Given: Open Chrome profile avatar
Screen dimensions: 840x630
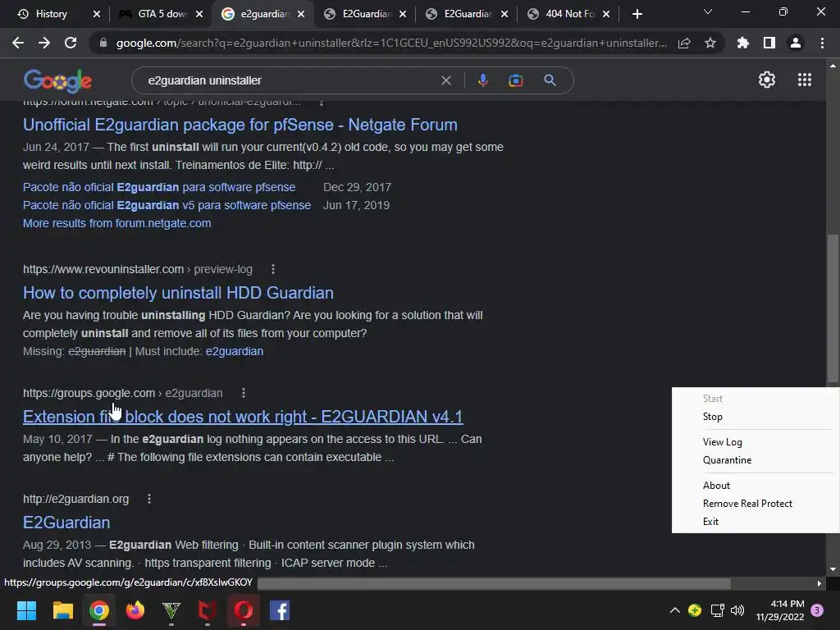Looking at the screenshot, I should coord(796,43).
